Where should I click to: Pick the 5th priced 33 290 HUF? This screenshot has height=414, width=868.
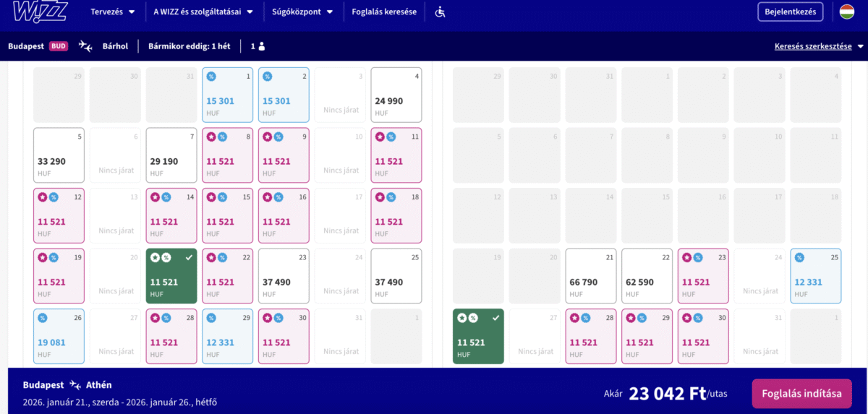pyautogui.click(x=59, y=155)
